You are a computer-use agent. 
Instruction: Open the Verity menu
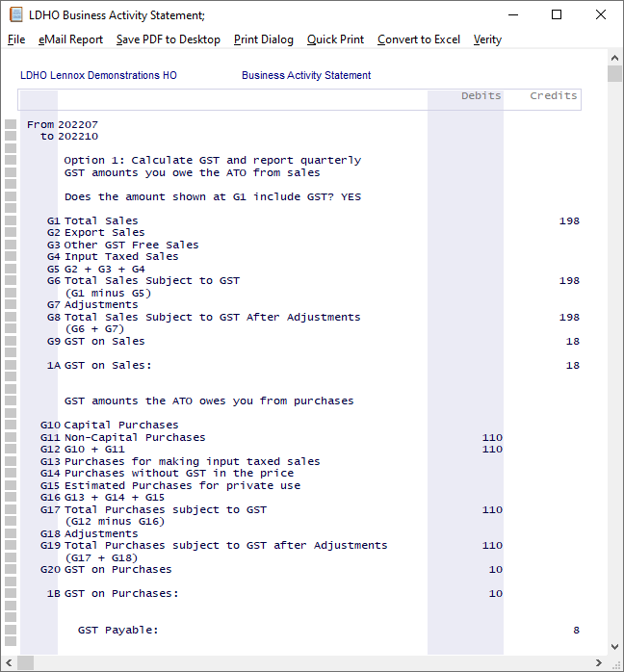pos(487,39)
